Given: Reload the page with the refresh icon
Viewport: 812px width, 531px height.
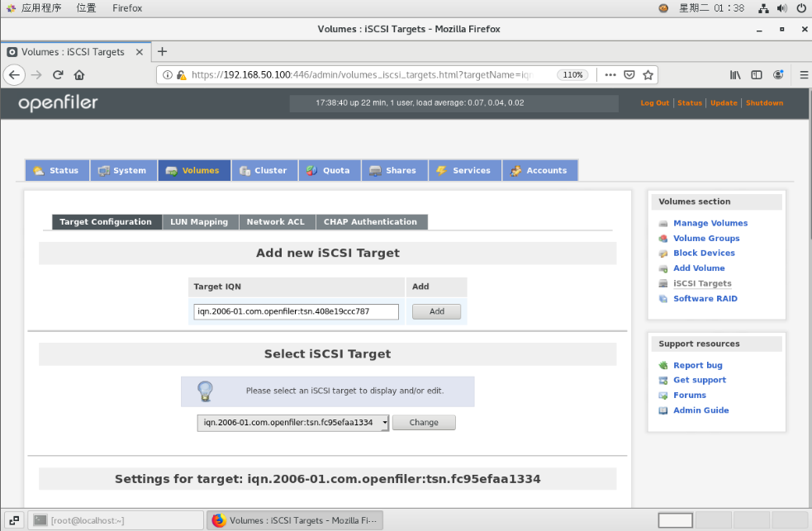Looking at the screenshot, I should pyautogui.click(x=58, y=75).
